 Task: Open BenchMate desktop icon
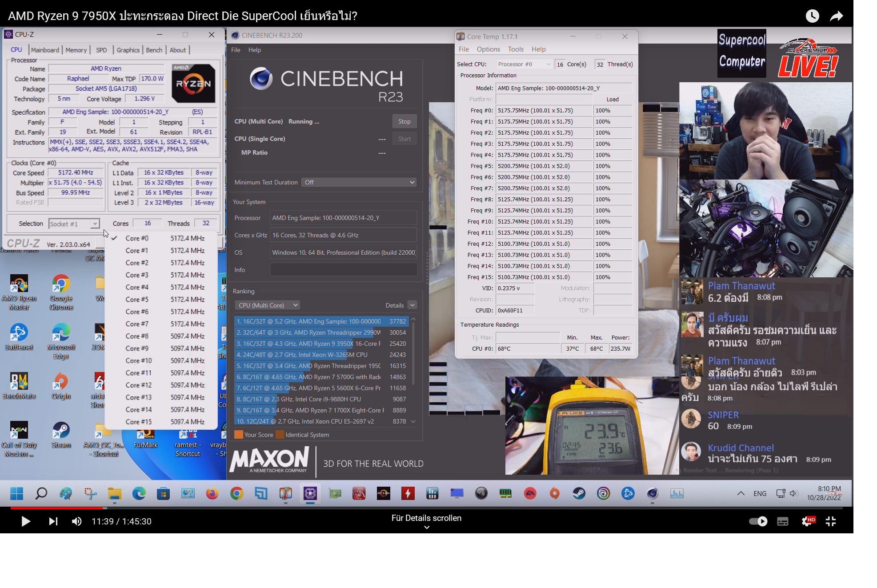point(19,386)
